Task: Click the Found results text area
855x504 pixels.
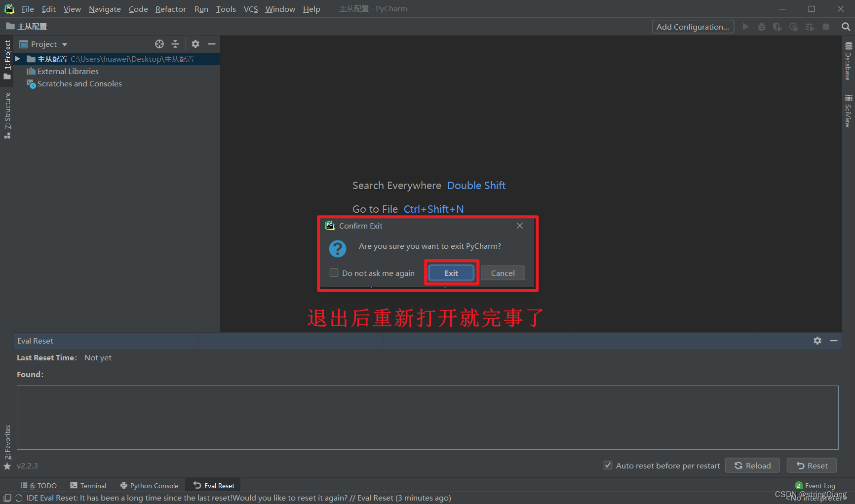Action: click(427, 418)
